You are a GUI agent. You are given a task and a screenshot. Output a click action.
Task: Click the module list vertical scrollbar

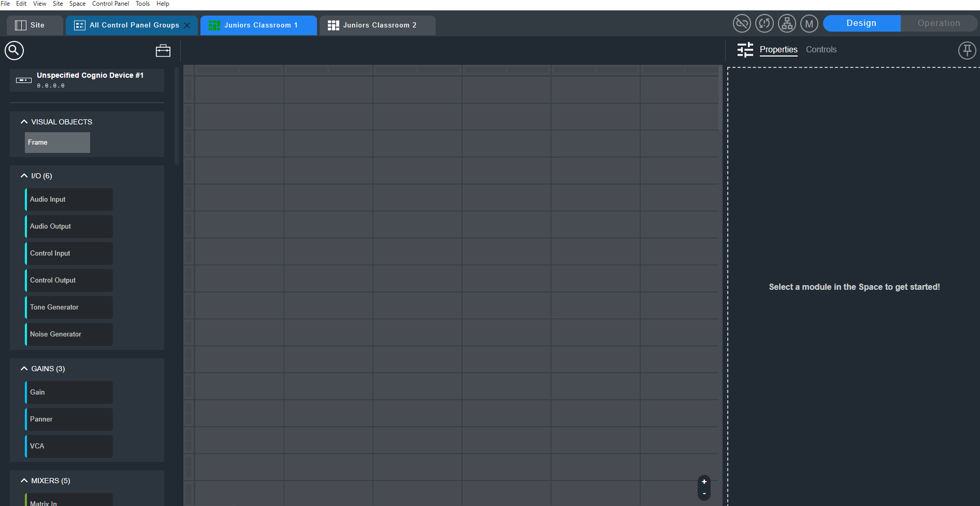coord(177,116)
